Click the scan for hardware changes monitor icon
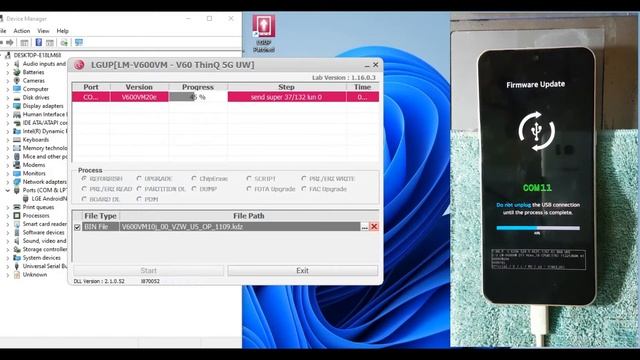Viewport: 640px width, 360px height. point(79,42)
